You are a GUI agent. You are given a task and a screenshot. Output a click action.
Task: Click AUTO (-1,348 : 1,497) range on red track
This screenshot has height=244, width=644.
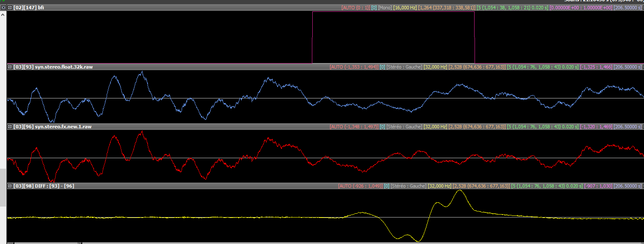[x=354, y=127]
